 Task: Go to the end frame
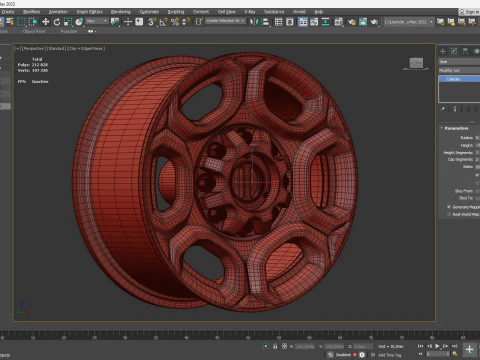coord(454,346)
